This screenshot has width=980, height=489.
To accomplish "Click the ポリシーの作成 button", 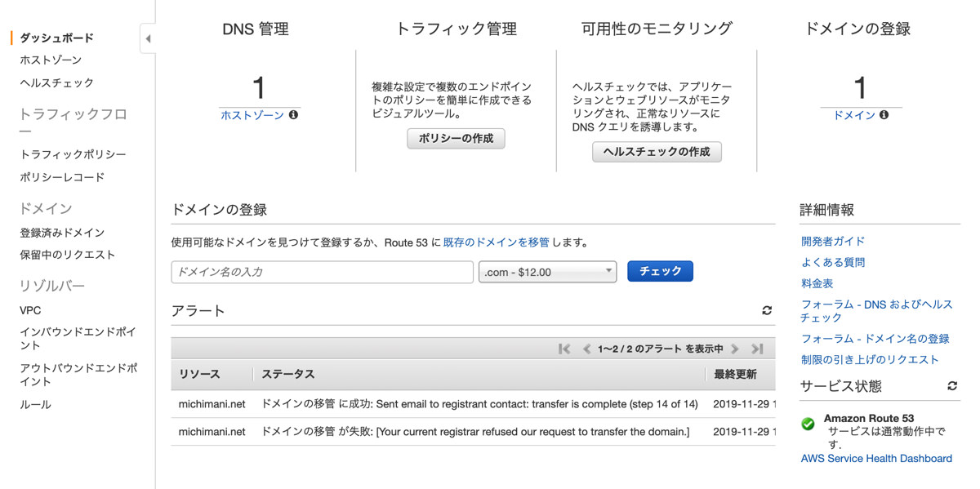I will [456, 138].
